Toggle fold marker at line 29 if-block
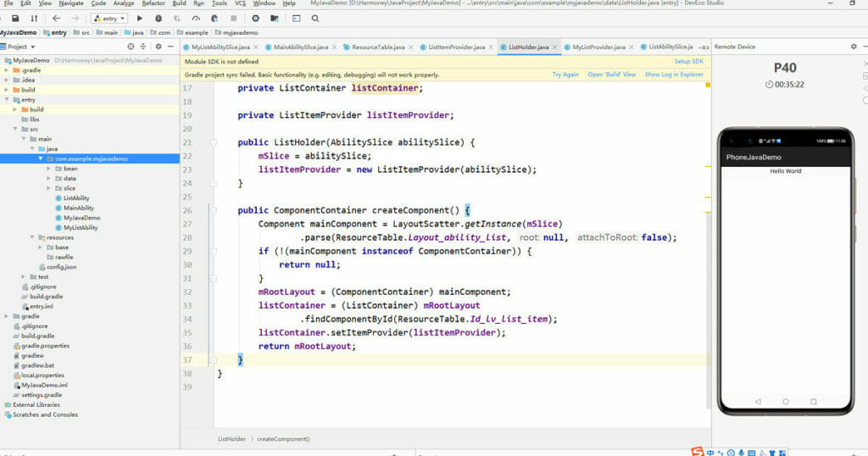 214,251
